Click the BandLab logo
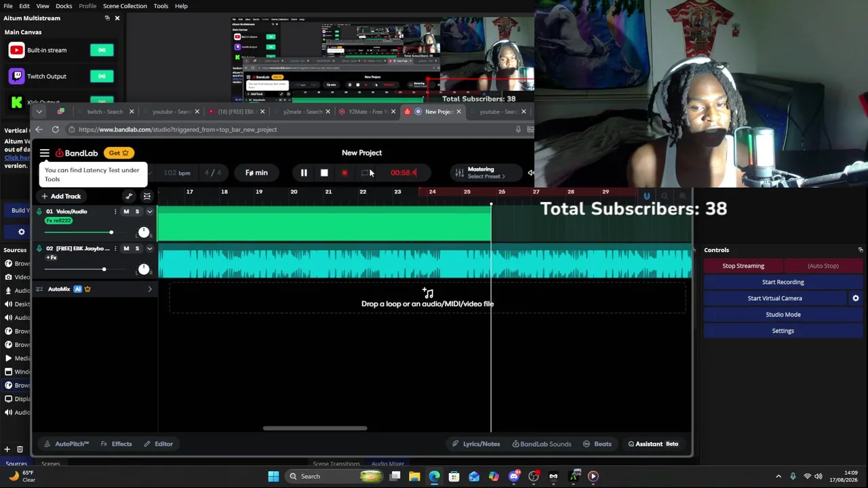Screen dimensions: 868x488 tap(77, 153)
